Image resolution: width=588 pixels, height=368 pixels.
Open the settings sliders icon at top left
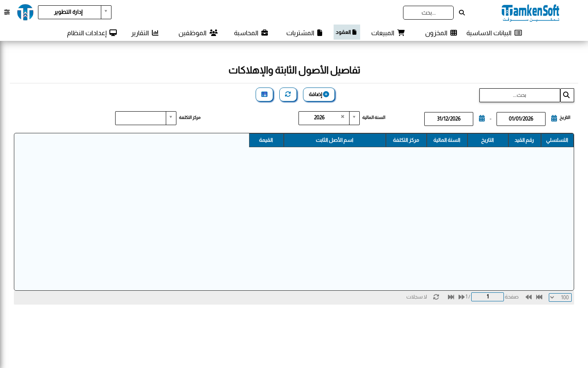[x=7, y=12]
